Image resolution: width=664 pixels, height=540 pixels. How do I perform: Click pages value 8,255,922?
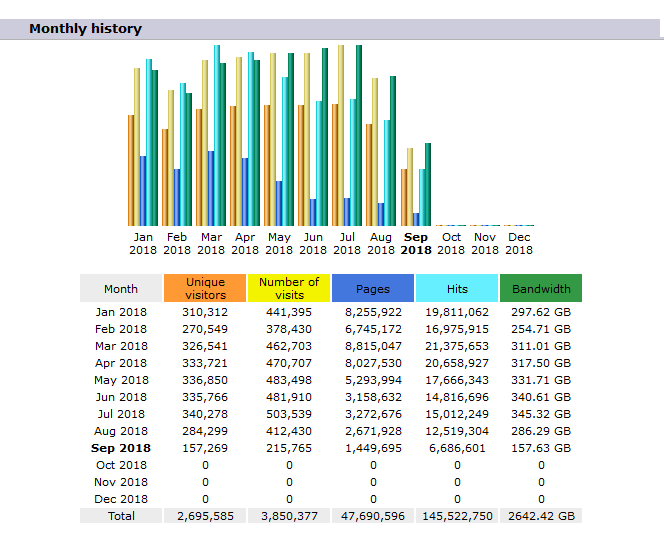point(373,312)
